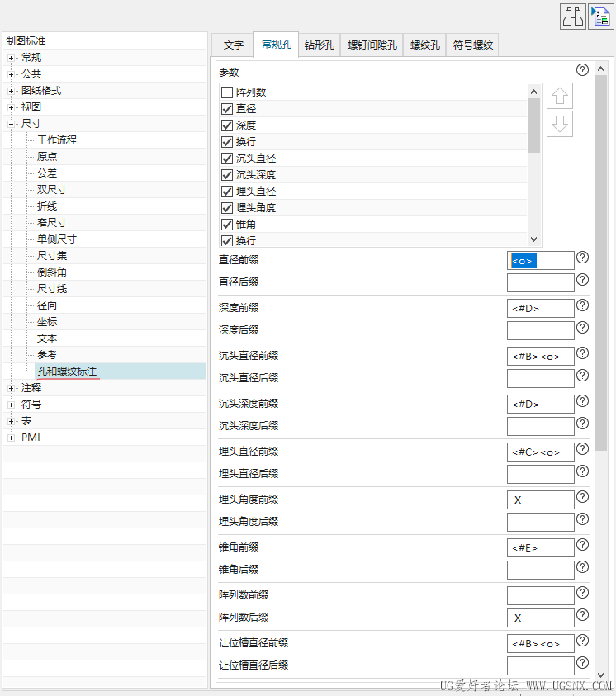Select 尺寸线 in the tree
The image size is (616, 696).
(52, 289)
